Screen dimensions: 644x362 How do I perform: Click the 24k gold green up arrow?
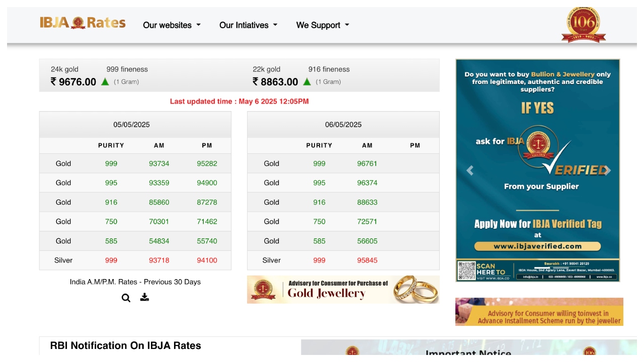(105, 82)
